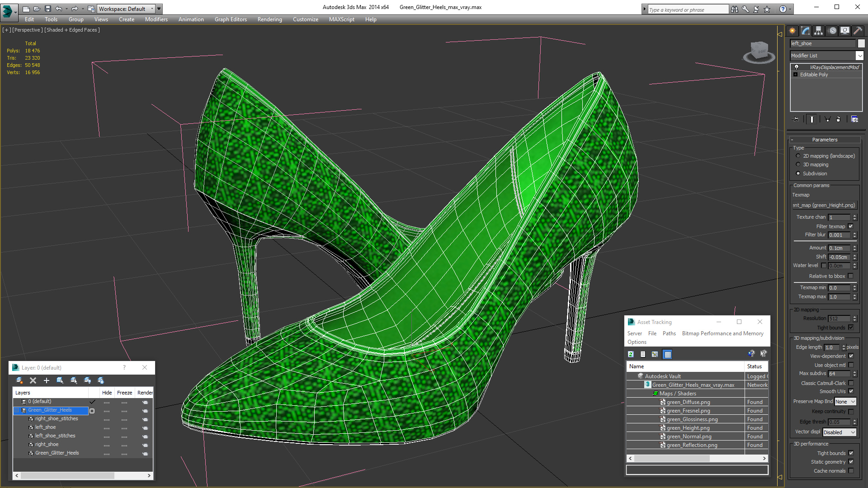The height and width of the screenshot is (488, 868).
Task: Open the Rendering menu
Action: pos(269,19)
